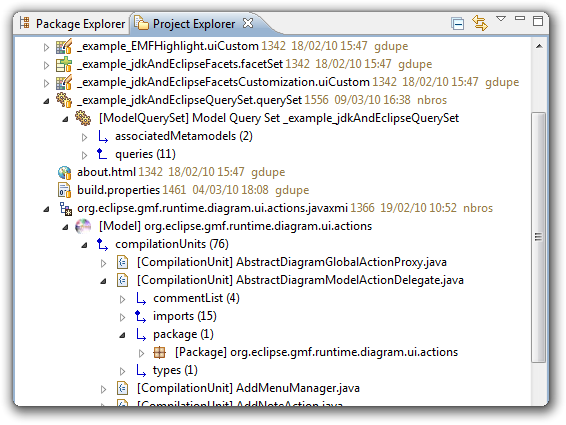Click the facetSet file icon
Image resolution: width=566 pixels, height=425 pixels.
pyautogui.click(x=64, y=64)
